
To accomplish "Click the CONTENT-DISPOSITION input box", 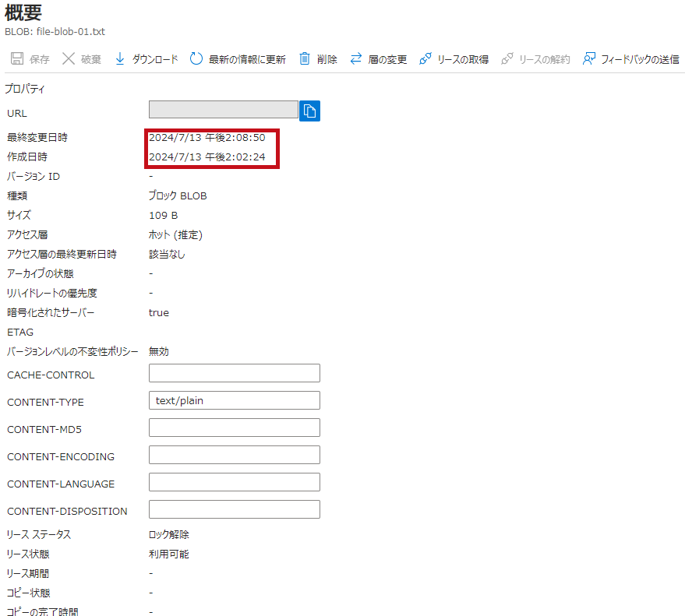I will point(234,509).
